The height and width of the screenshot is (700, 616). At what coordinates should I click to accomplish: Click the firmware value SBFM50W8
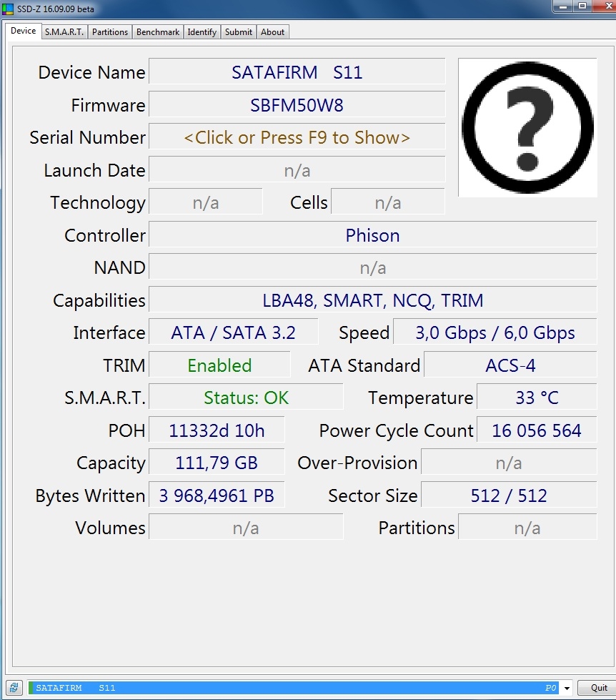(297, 105)
